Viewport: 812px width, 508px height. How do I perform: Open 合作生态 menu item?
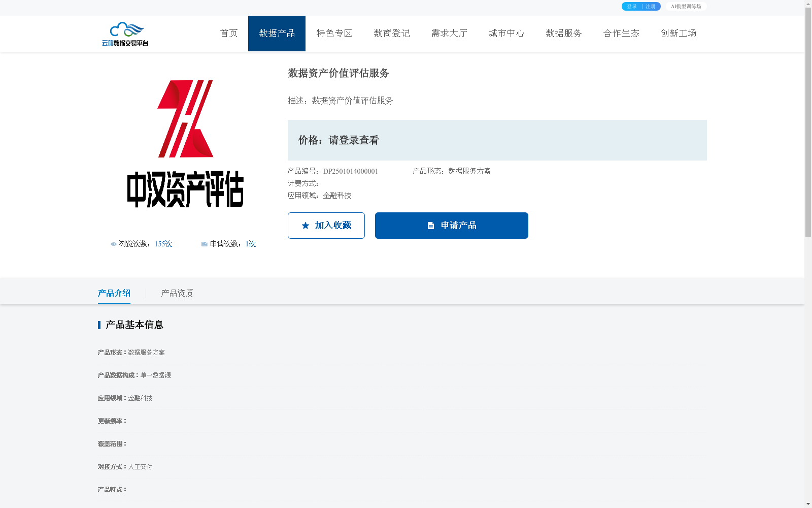[621, 34]
